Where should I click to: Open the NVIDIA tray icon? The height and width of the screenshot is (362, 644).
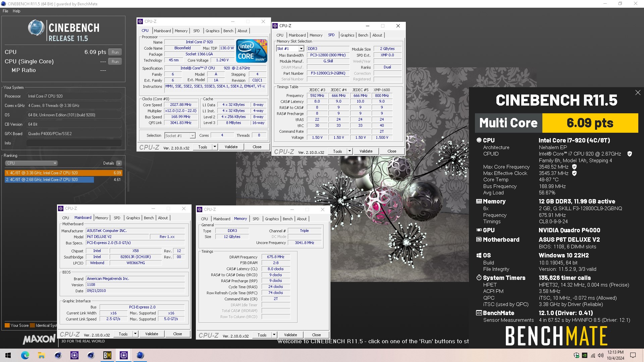(585, 355)
